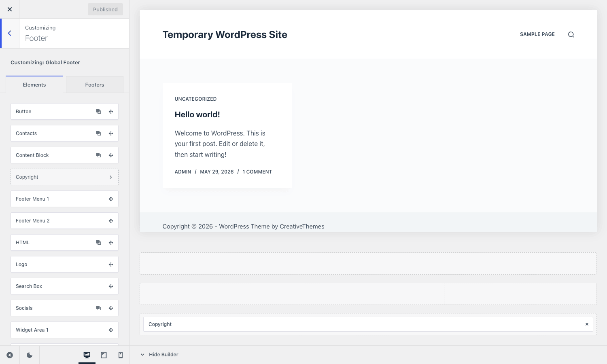Select the Button element label
The width and height of the screenshot is (607, 364).
click(x=23, y=112)
